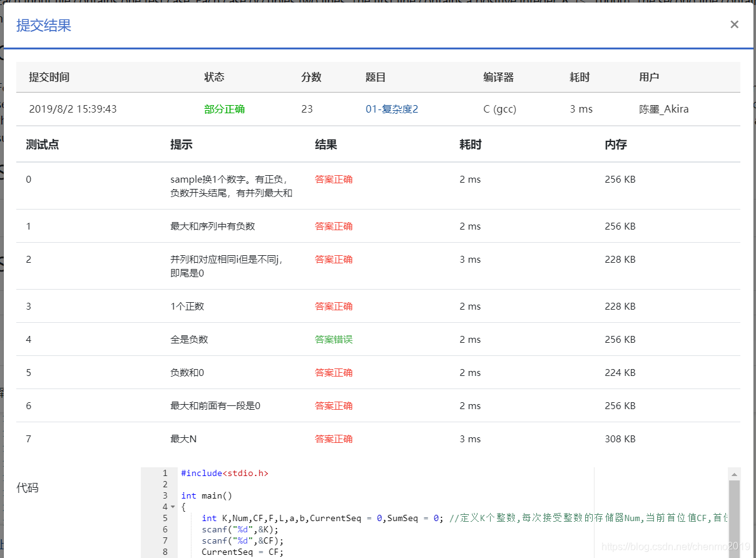Click the 测试点 column header

click(x=43, y=145)
